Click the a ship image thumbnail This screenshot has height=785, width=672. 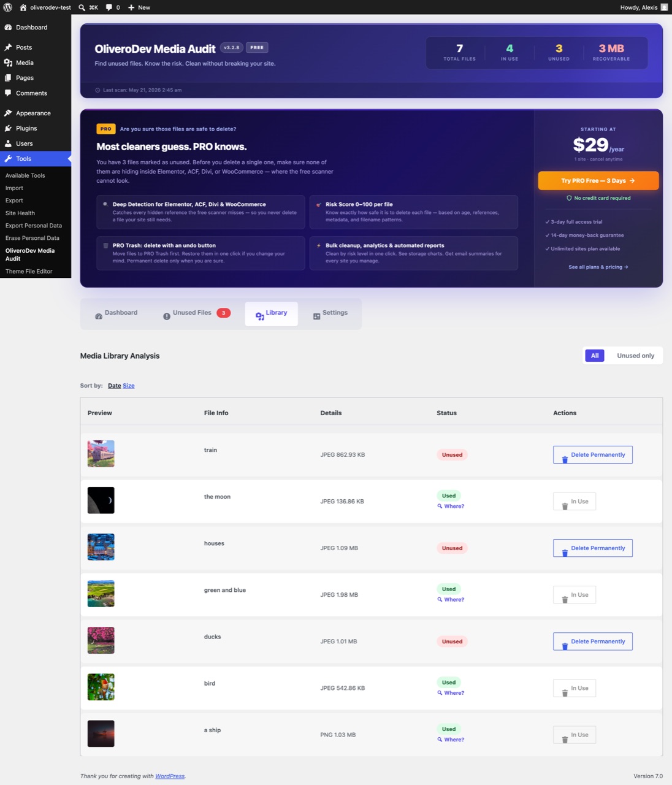pos(101,733)
